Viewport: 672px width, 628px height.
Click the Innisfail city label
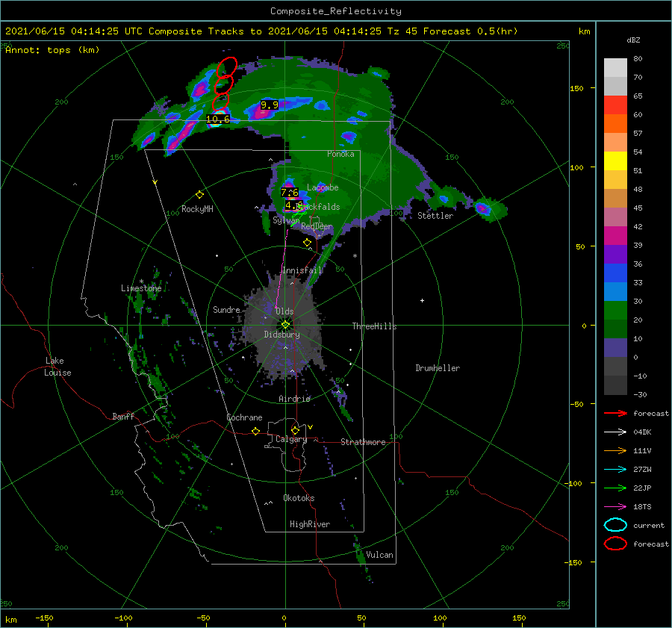tap(302, 270)
